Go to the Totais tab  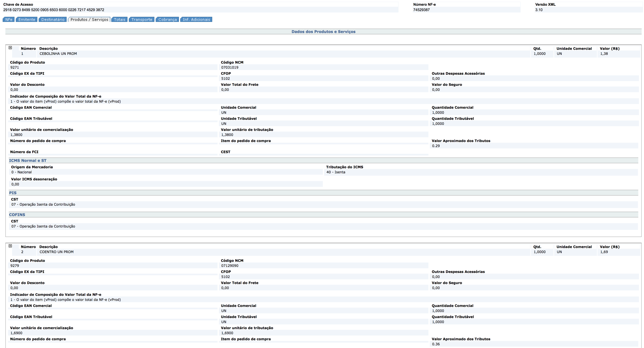click(120, 20)
